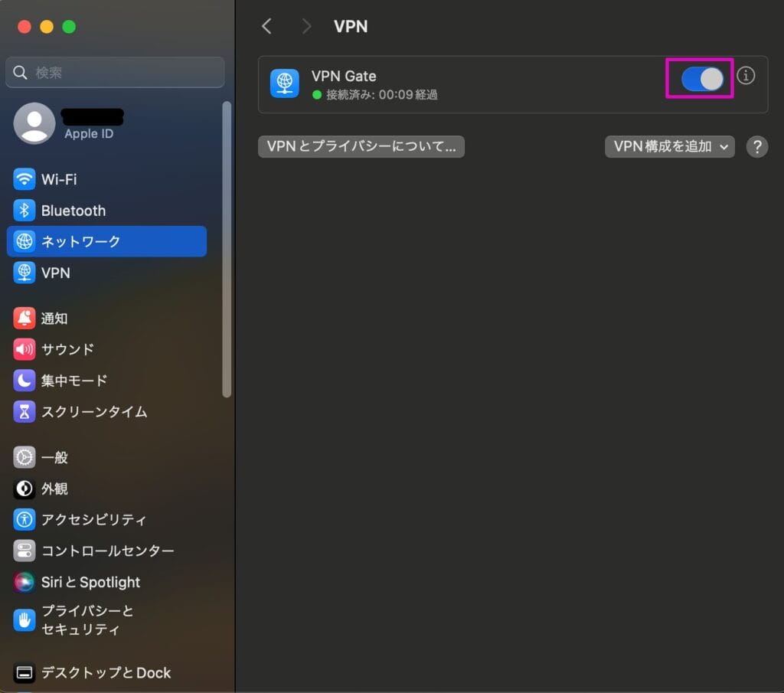Click the 外観 appearance icon
The image size is (784, 693).
point(24,489)
